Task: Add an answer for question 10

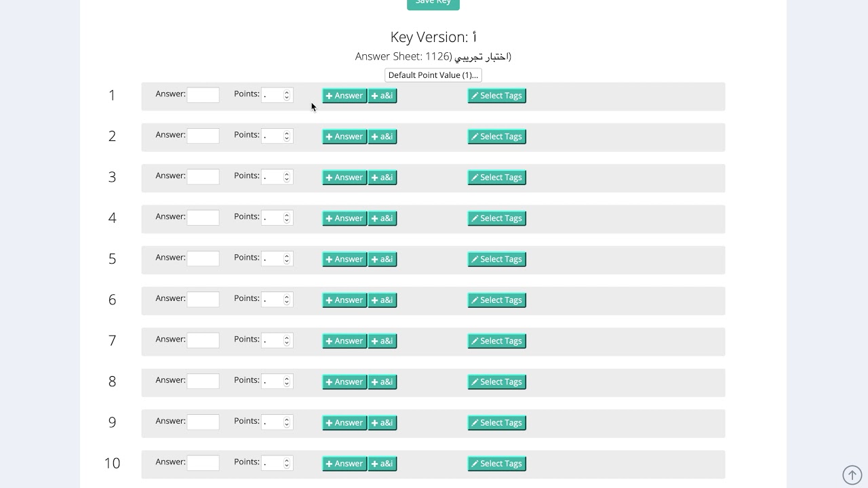Action: coord(344,464)
